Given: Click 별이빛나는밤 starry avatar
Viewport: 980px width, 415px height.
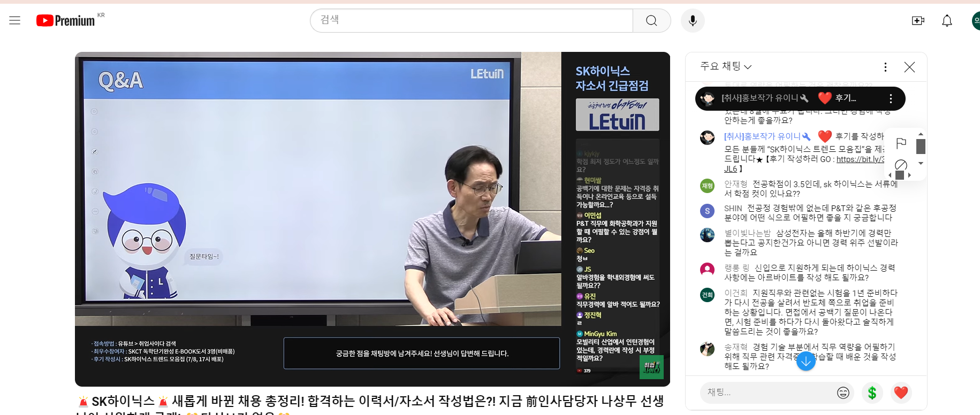Looking at the screenshot, I should click(708, 235).
